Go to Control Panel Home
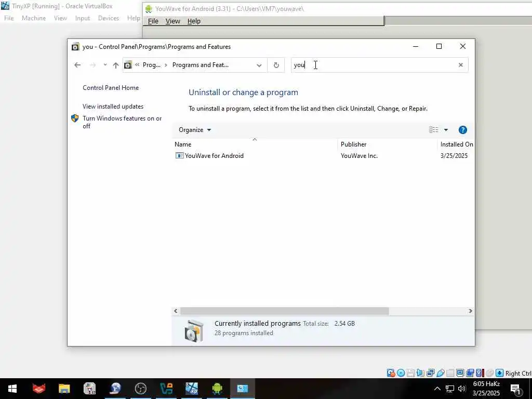Viewport: 532px width, 399px height. click(x=111, y=88)
